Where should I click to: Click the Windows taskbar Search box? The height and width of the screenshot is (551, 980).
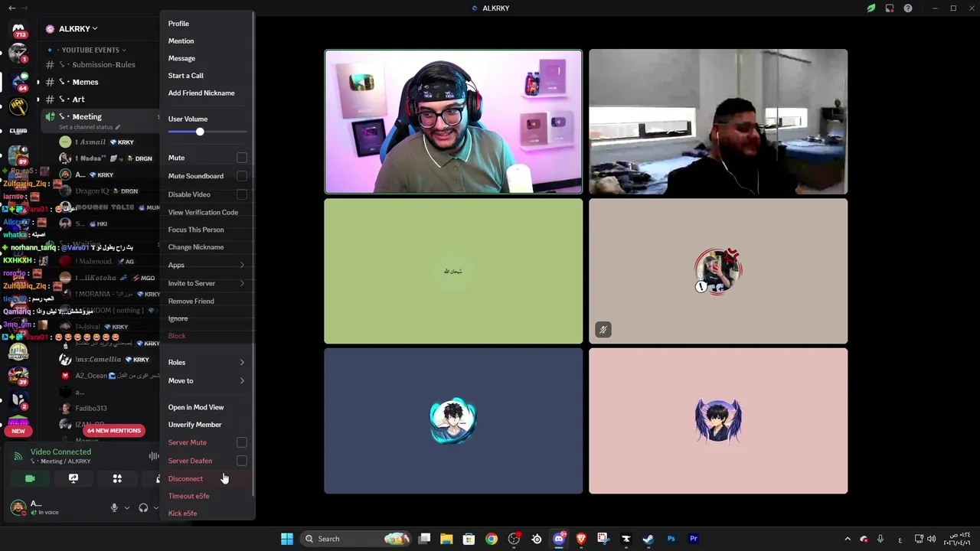pos(356,539)
